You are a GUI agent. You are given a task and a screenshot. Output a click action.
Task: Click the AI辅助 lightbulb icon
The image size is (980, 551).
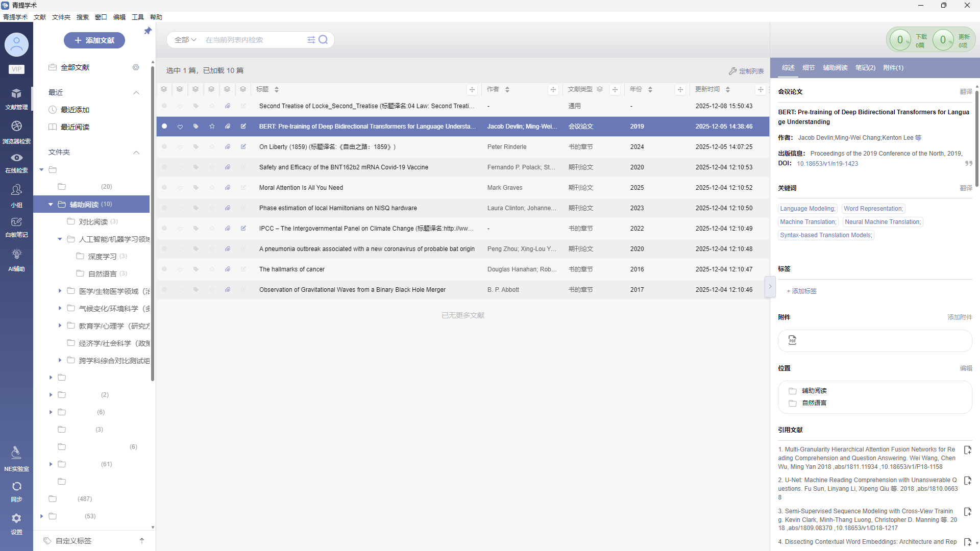point(16,254)
